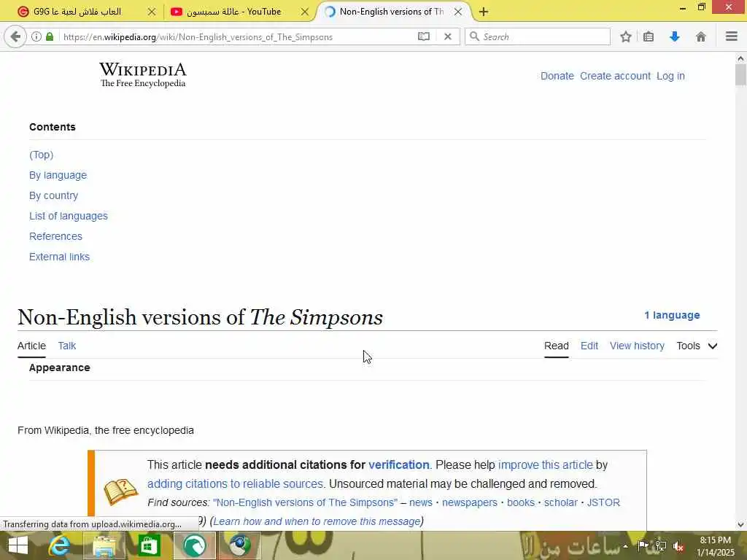The image size is (747, 560).
Task: Click the muted volume tray icon
Action: pos(678,546)
